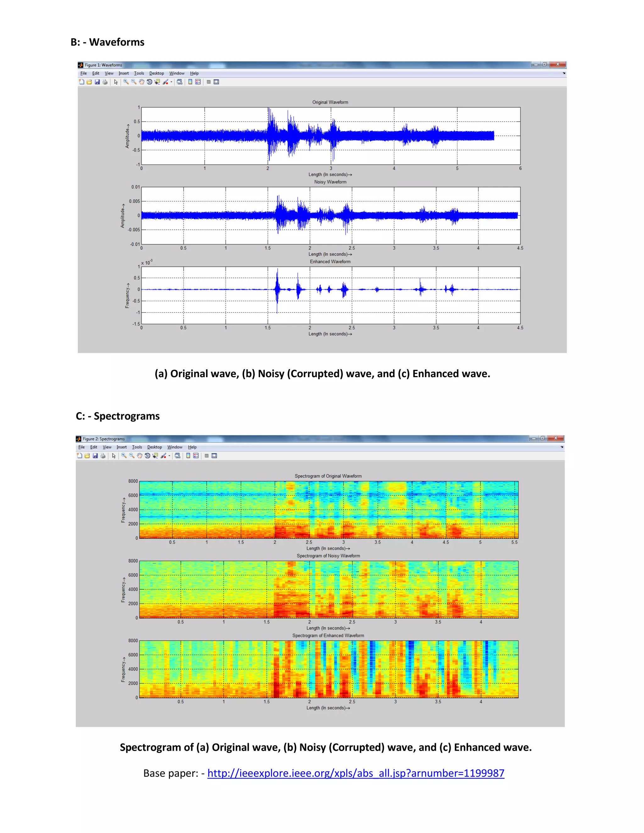Open the ieeexplore base paper link

point(356,773)
